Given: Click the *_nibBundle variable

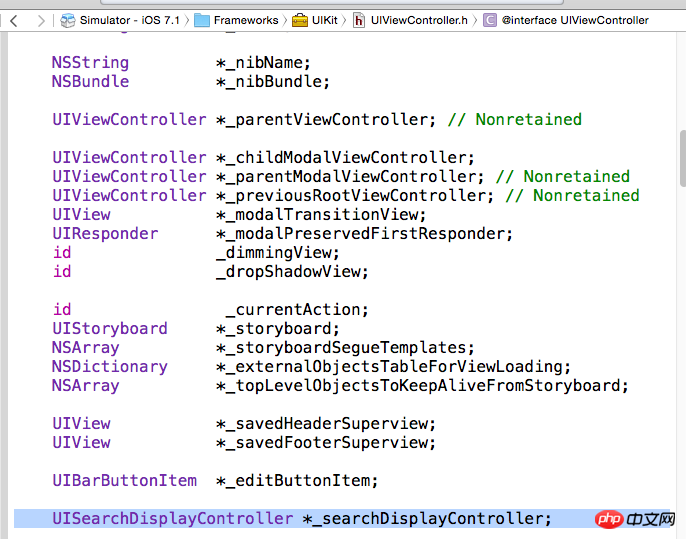Looking at the screenshot, I should 272,82.
